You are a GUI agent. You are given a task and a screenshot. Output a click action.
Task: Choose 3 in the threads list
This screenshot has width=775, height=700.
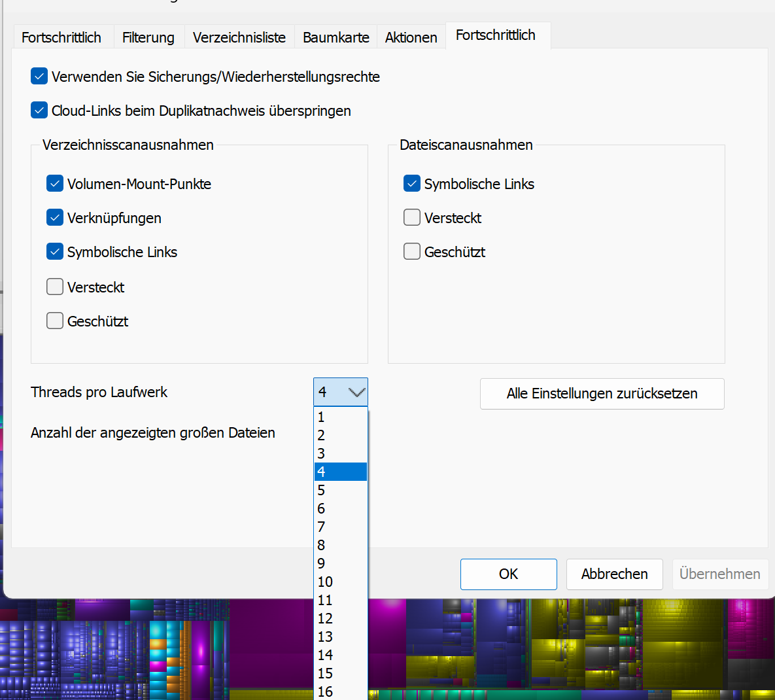point(341,454)
